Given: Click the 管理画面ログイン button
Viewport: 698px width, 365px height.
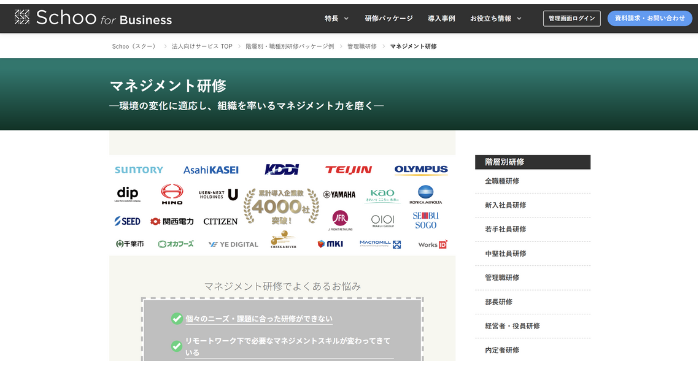Looking at the screenshot, I should tap(572, 19).
